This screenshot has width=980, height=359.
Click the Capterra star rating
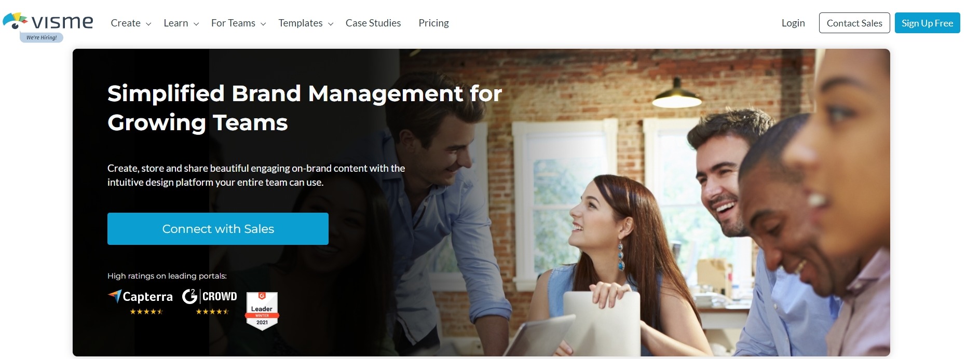(146, 312)
